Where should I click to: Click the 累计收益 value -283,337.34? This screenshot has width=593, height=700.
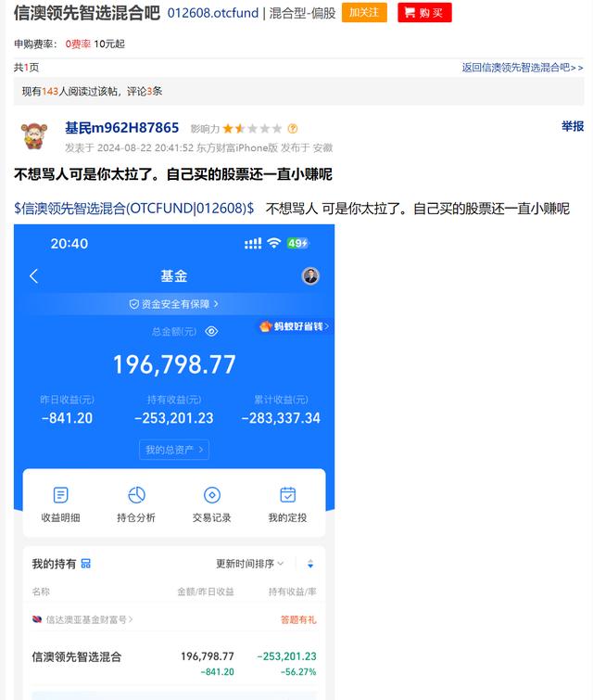tap(281, 418)
